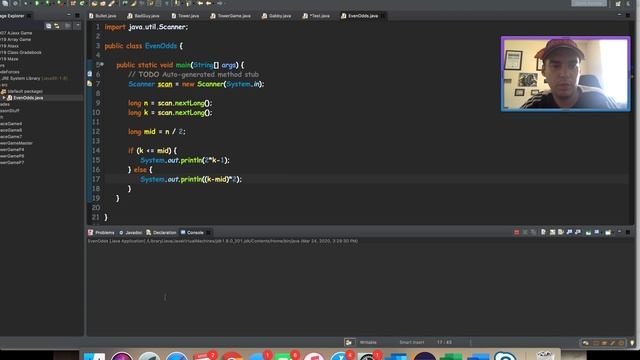Screen dimensions: 640x360
Task: Select the Ajaxx Game project
Action: pos(16,33)
